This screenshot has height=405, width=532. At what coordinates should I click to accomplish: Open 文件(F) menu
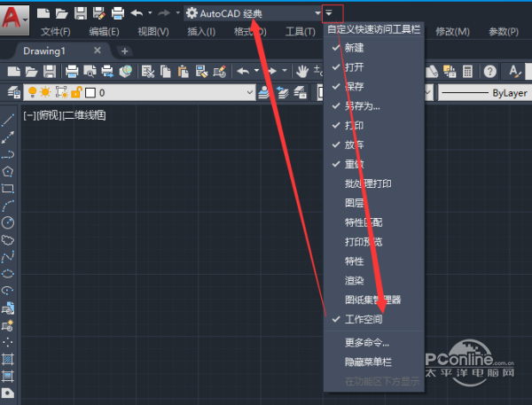tap(56, 32)
